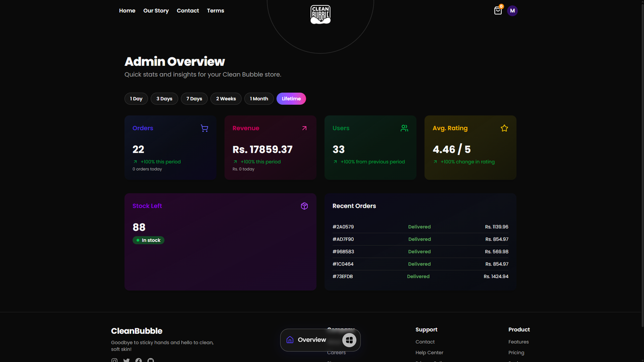Viewport: 644px width, 362px height.
Task: Click the Clean Bubble logo
Action: [x=320, y=15]
